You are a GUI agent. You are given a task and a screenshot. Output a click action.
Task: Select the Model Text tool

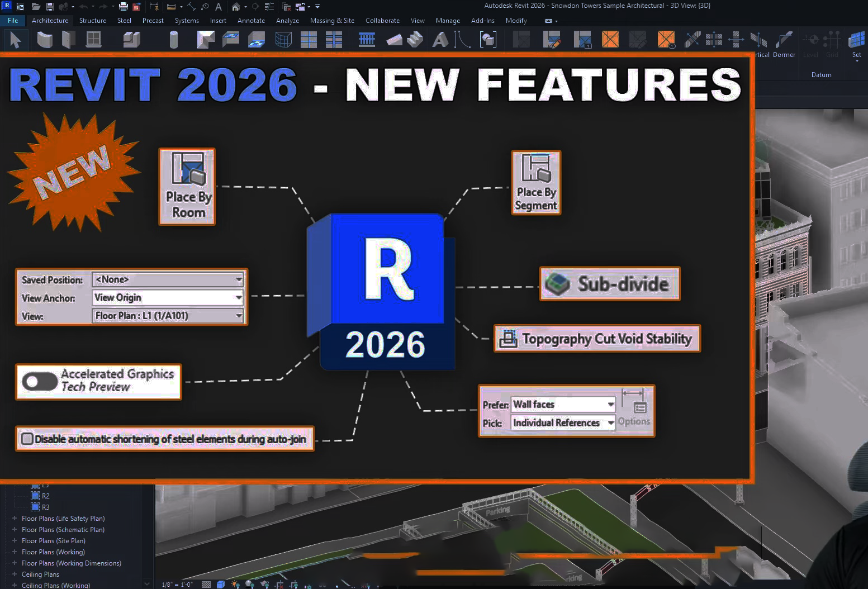[x=440, y=40]
